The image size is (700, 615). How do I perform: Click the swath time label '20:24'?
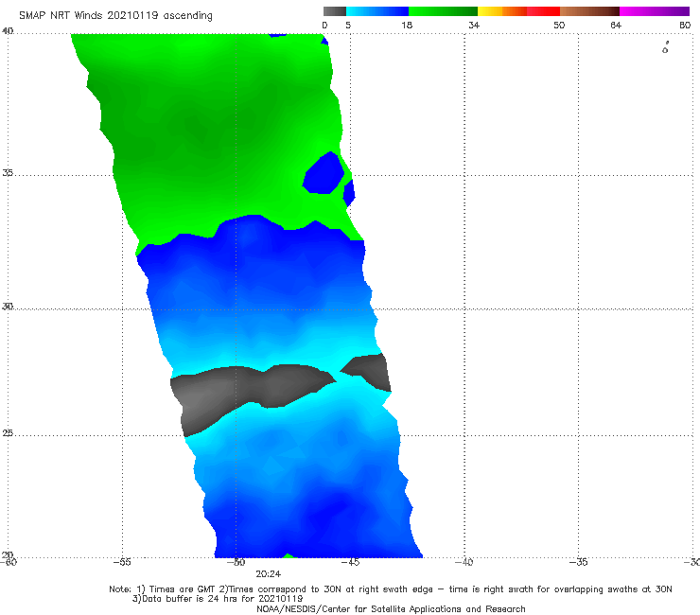coord(269,574)
